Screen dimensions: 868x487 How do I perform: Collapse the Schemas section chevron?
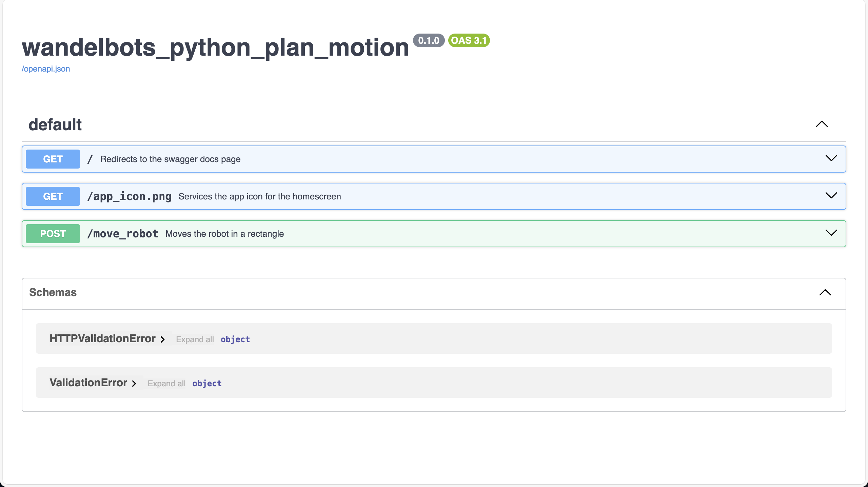pos(825,292)
